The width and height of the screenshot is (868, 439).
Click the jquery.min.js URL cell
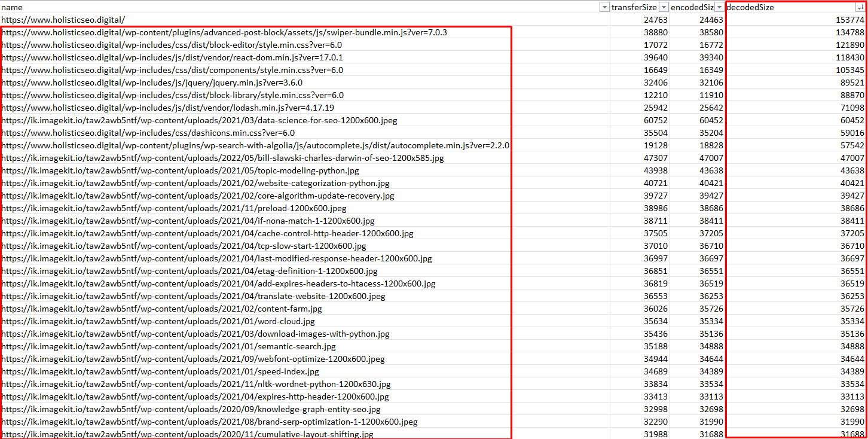pyautogui.click(x=305, y=83)
